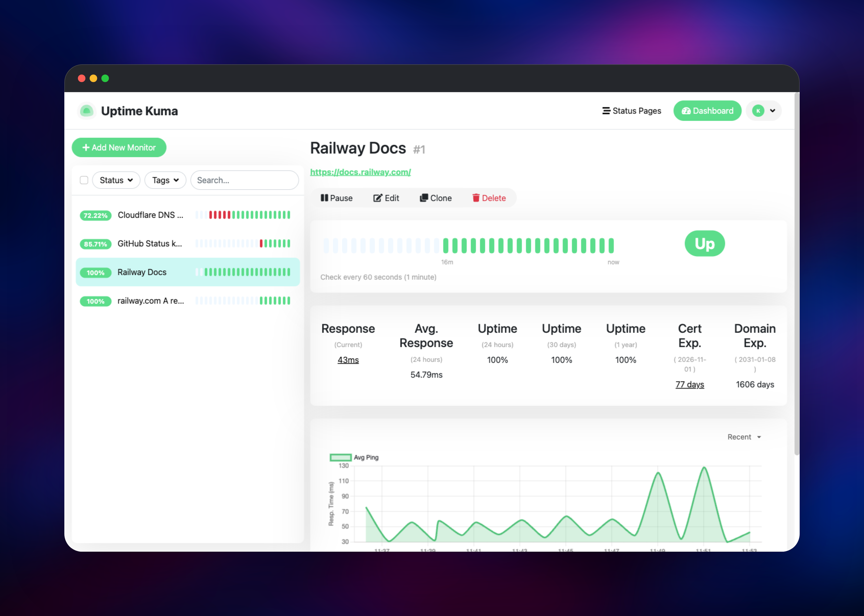The image size is (864, 616).
Task: Click Add New Monitor button
Action: (x=119, y=148)
